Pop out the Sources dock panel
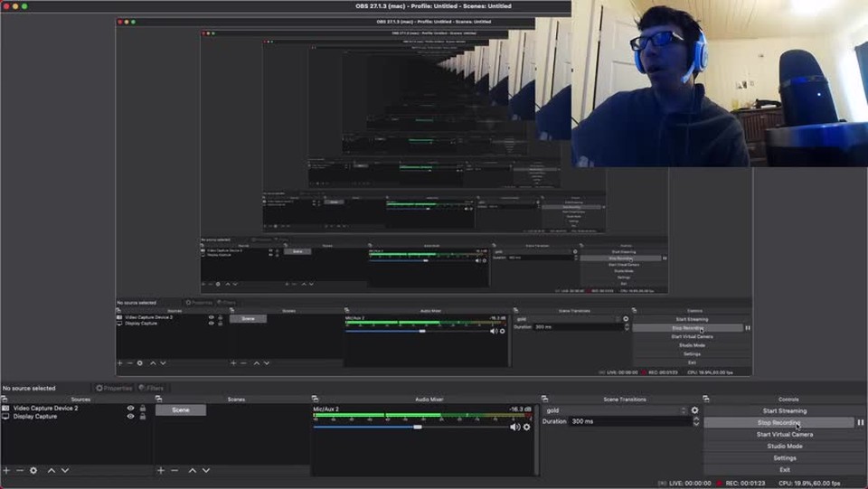 click(5, 399)
